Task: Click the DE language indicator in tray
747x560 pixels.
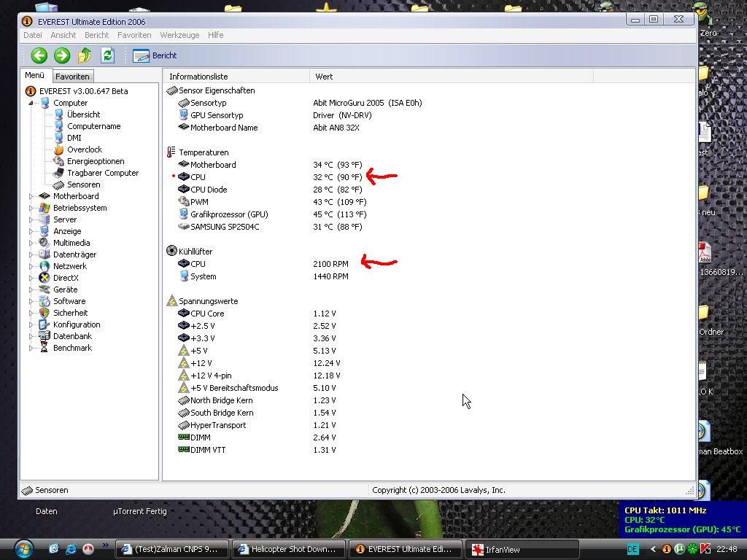Action: pos(632,549)
